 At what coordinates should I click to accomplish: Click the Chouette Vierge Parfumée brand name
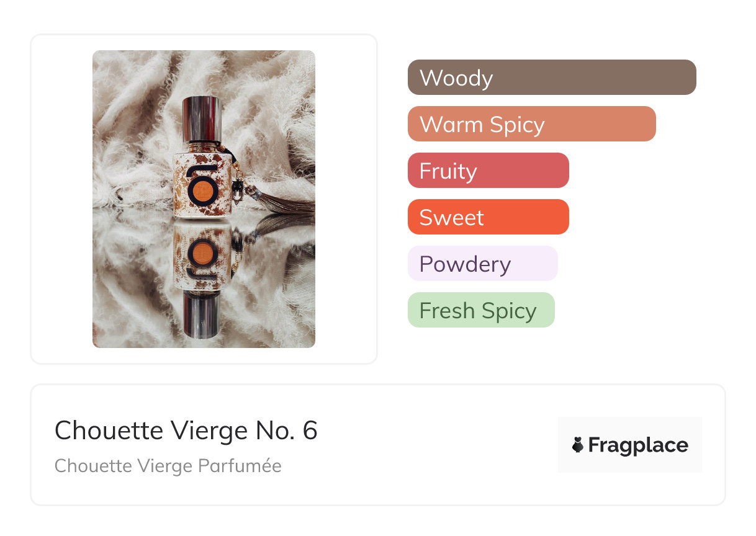click(x=168, y=466)
